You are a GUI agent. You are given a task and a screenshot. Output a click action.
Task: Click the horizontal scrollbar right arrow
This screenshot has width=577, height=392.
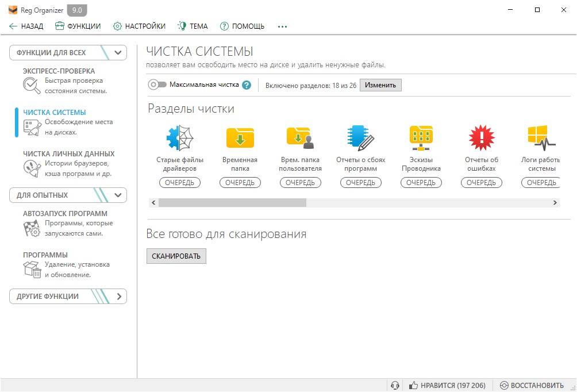point(555,203)
